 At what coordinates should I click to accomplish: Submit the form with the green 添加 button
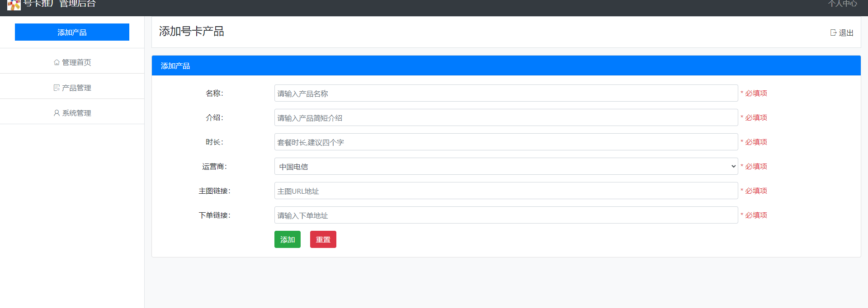[288, 239]
